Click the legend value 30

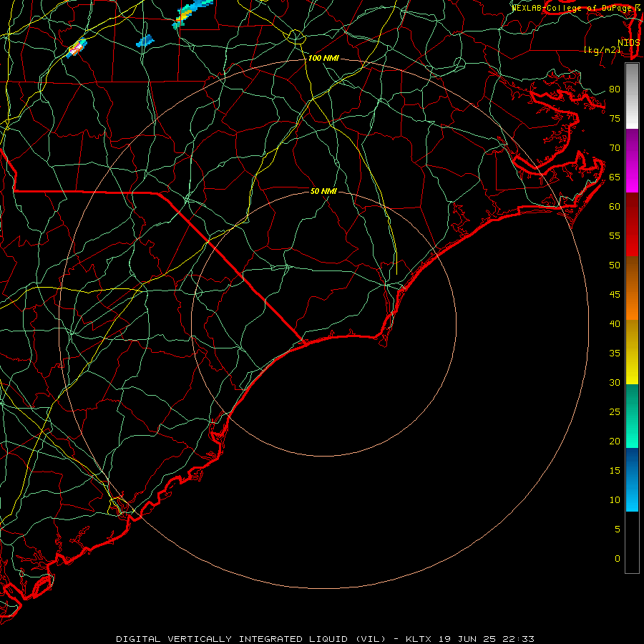(615, 382)
